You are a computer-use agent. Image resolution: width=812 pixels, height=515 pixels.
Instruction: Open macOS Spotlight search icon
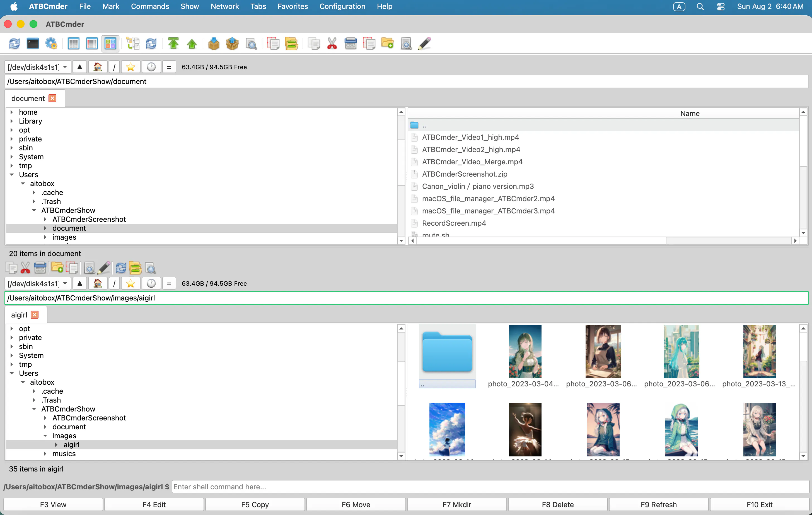[700, 6]
